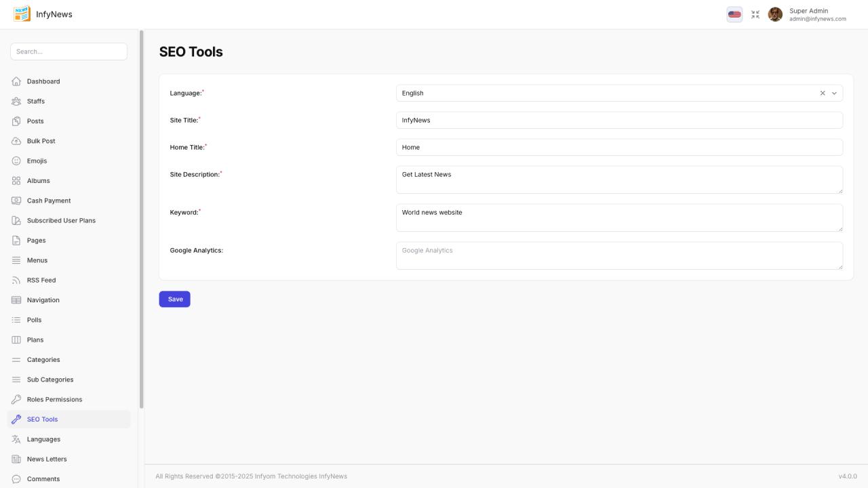Go to Categories in the sidebar
This screenshot has width=868, height=488.
[43, 360]
